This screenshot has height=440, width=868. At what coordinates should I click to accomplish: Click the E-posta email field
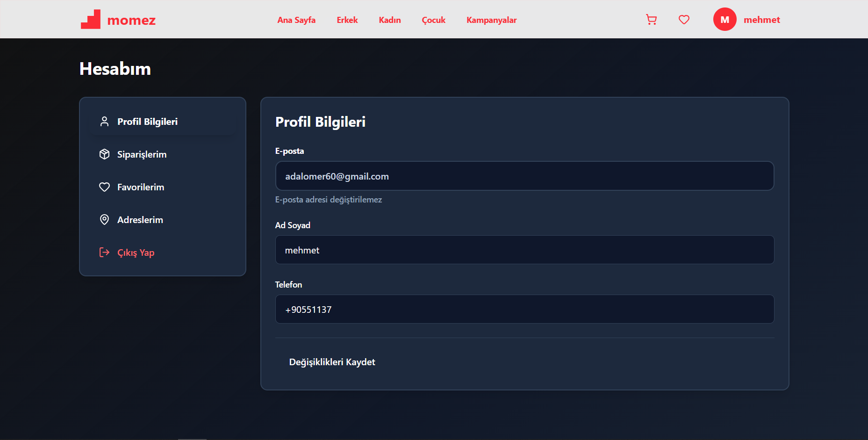(x=524, y=176)
